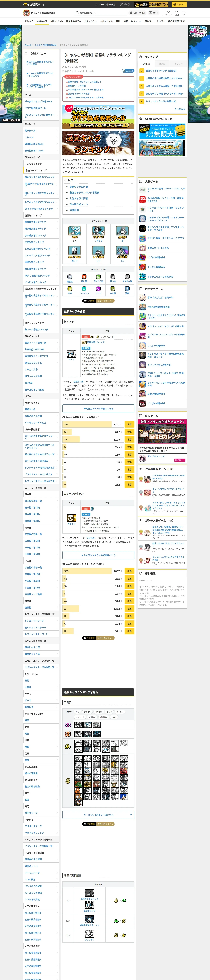
Task: Open the 赤い敵 attribute ranking icon
Action: [84, 277]
